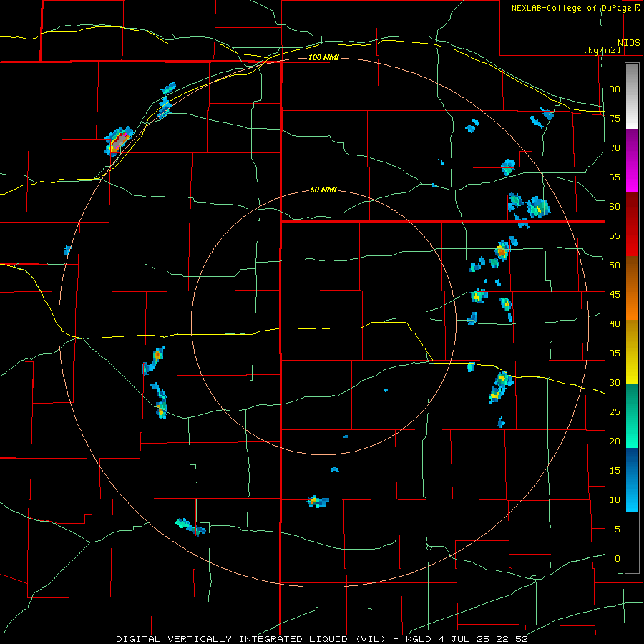Click the 25 value on the color scale
The image size is (644, 644).
615,411
